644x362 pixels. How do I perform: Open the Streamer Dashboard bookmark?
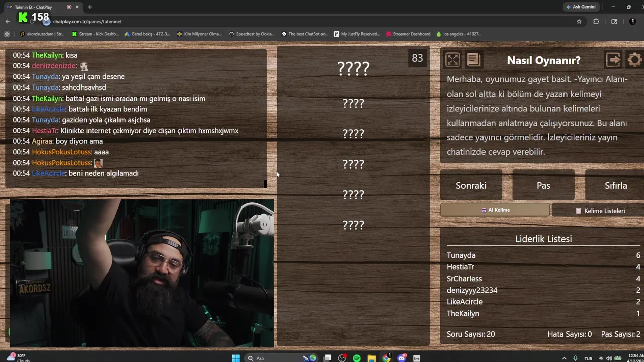point(408,34)
